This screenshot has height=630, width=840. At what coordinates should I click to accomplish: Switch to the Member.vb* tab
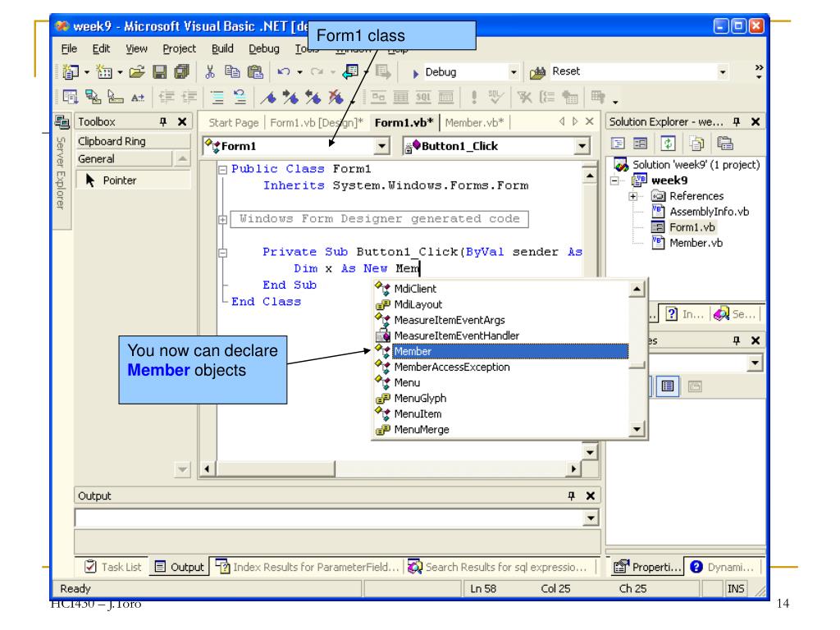point(475,123)
